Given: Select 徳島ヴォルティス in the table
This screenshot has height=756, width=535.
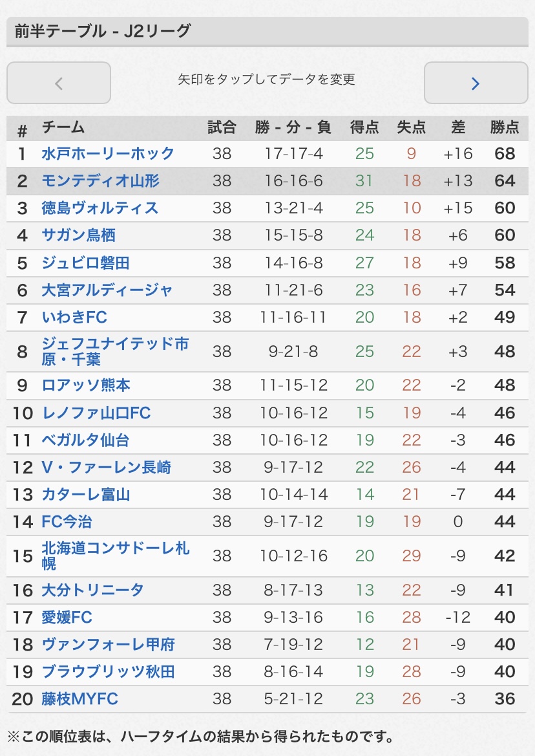Looking at the screenshot, I should [x=100, y=208].
